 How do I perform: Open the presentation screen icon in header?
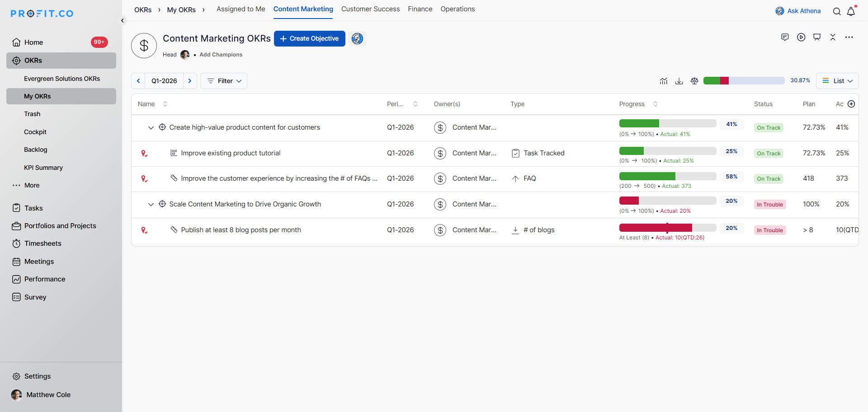pyautogui.click(x=817, y=37)
